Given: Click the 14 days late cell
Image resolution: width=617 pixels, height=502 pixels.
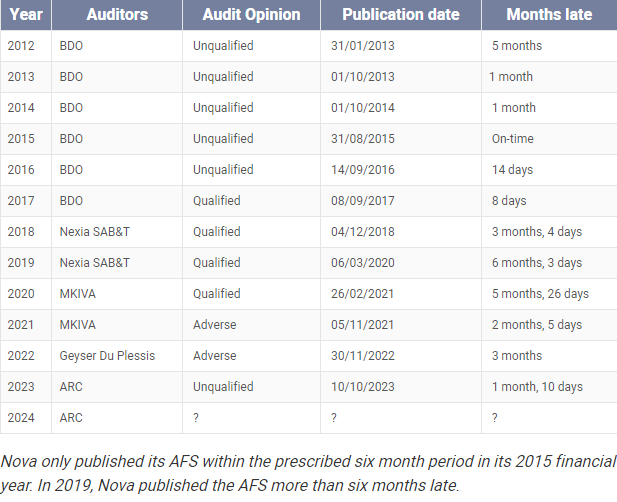Looking at the screenshot, I should pos(512,170).
